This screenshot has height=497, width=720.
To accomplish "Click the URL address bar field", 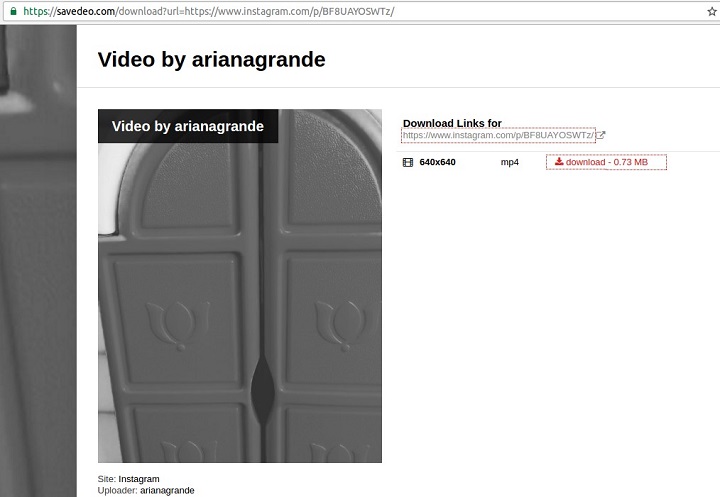I will tap(358, 11).
